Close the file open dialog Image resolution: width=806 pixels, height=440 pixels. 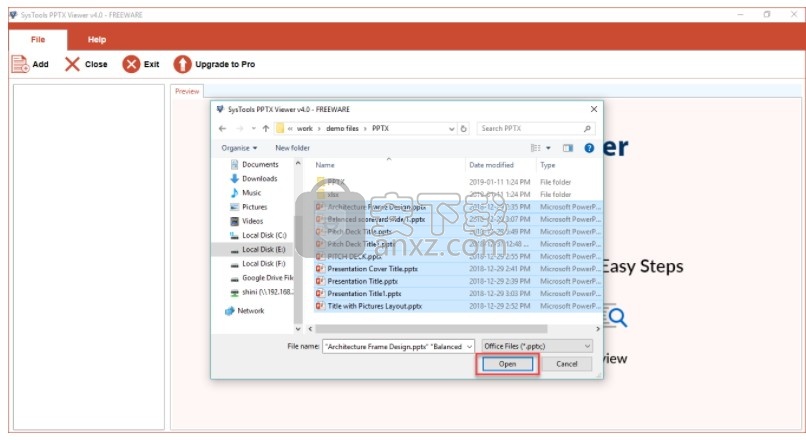(594, 109)
